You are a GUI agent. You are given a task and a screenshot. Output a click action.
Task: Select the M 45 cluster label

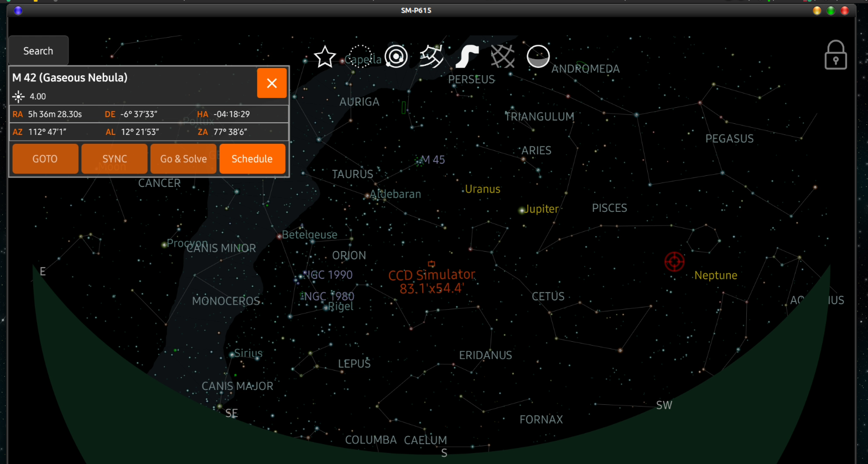[433, 160]
